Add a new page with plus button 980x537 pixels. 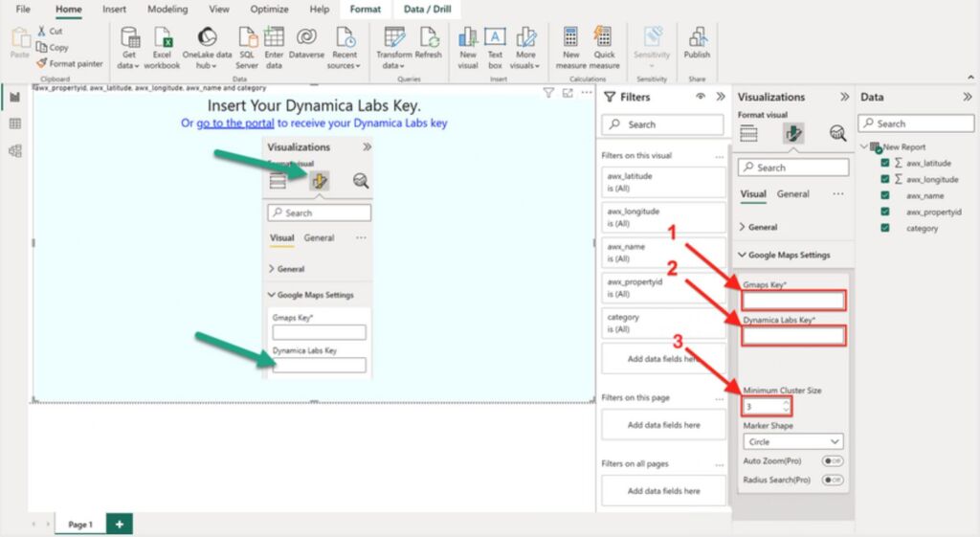[120, 525]
